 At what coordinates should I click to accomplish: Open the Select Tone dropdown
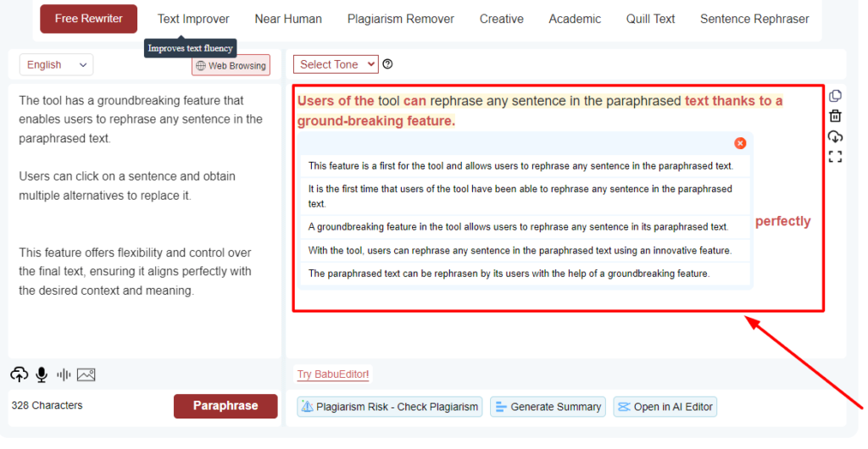[x=336, y=64]
